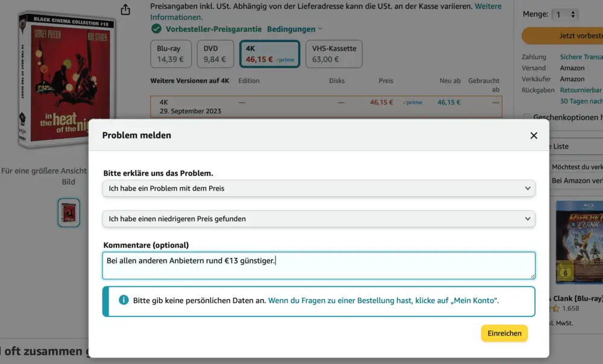Click the product cover thumbnail
The width and height of the screenshot is (603, 364).
pos(69,213)
